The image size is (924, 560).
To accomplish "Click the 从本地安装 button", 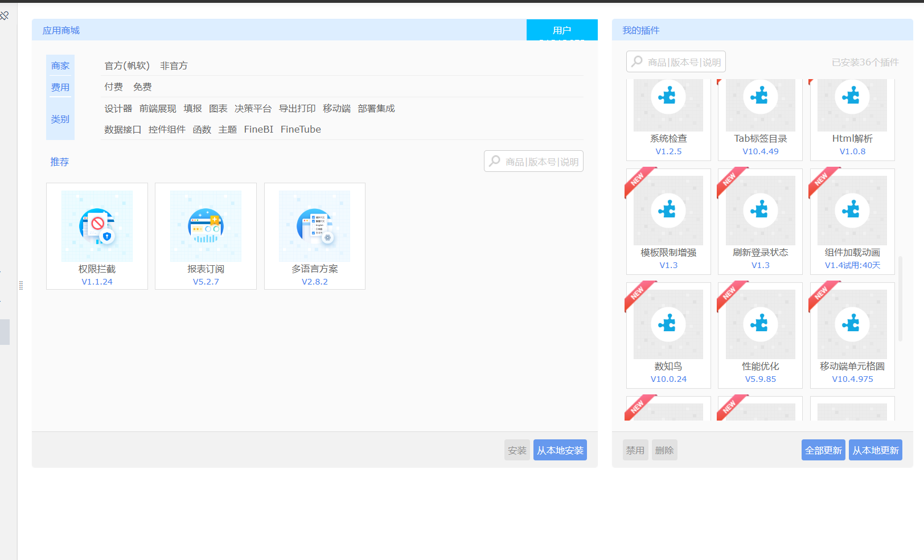I will coord(560,450).
